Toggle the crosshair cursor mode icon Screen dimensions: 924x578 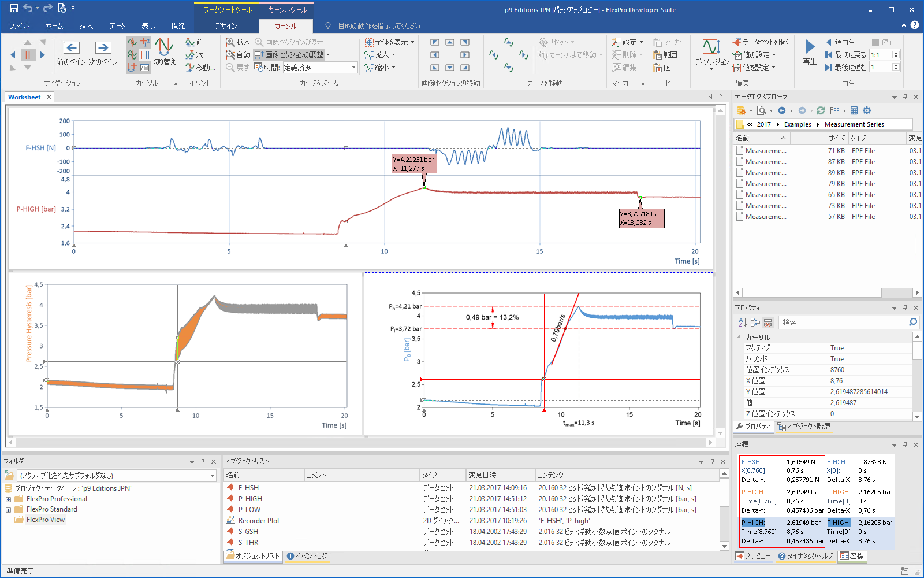[x=145, y=42]
